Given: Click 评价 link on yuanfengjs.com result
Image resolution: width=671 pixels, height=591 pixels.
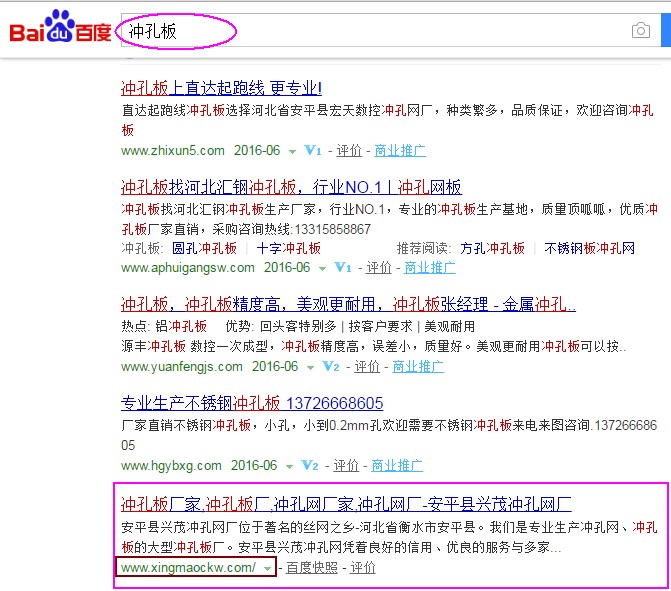Looking at the screenshot, I should click(x=367, y=367).
